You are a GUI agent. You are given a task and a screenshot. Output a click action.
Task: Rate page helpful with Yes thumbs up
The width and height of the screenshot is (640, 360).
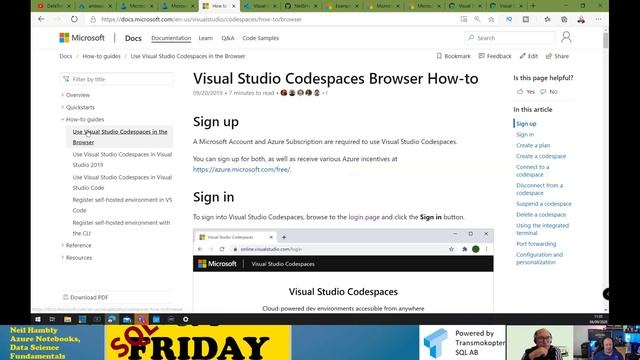[x=526, y=92]
